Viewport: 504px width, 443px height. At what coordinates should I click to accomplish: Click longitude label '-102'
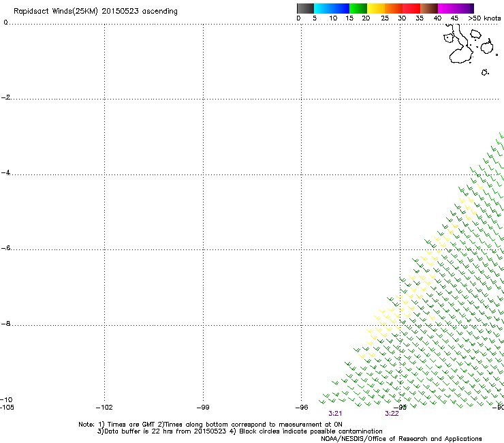[x=104, y=408]
